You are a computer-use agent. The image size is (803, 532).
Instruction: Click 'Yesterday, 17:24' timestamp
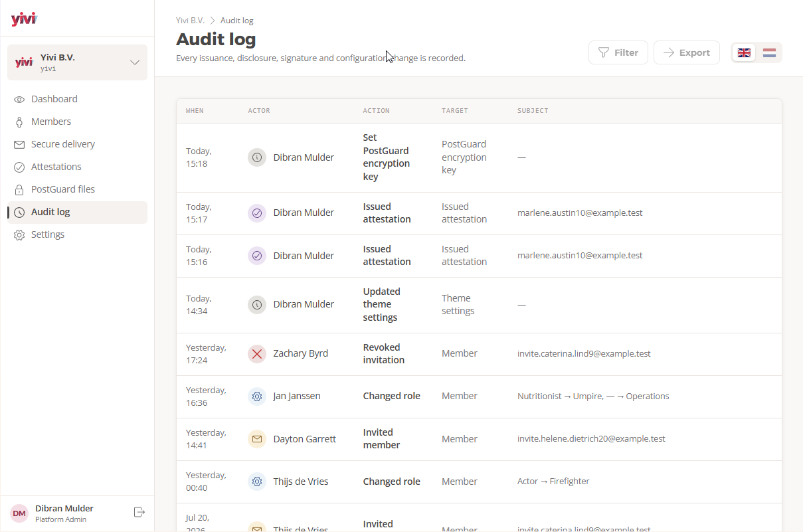coord(206,354)
